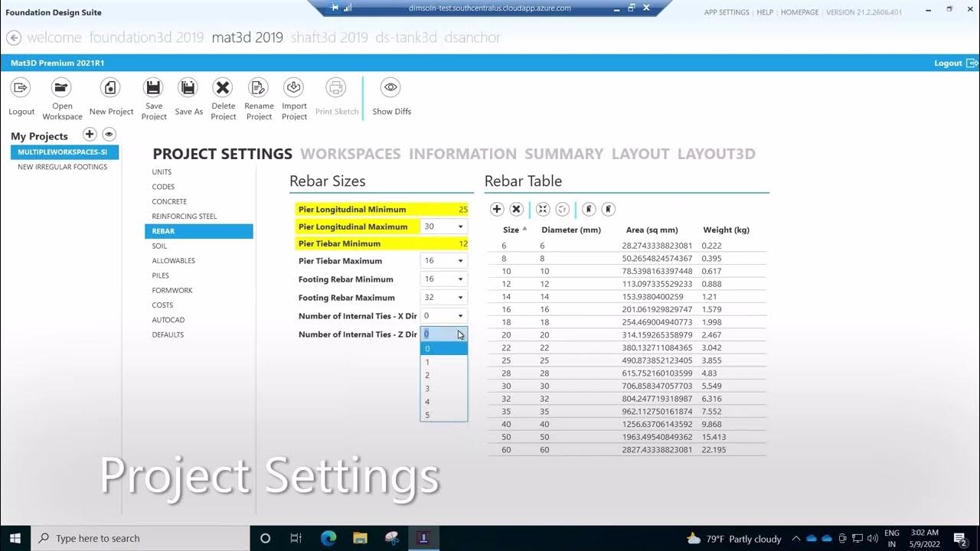Click the first bookmark icon in Rebar Table
The image size is (980, 551).
click(589, 209)
